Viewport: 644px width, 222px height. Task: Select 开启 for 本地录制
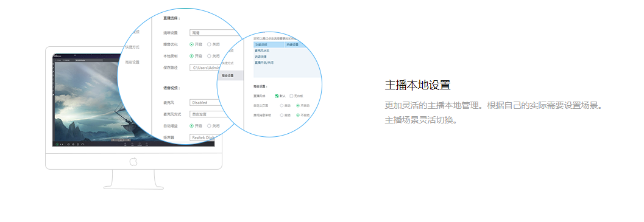pos(192,56)
